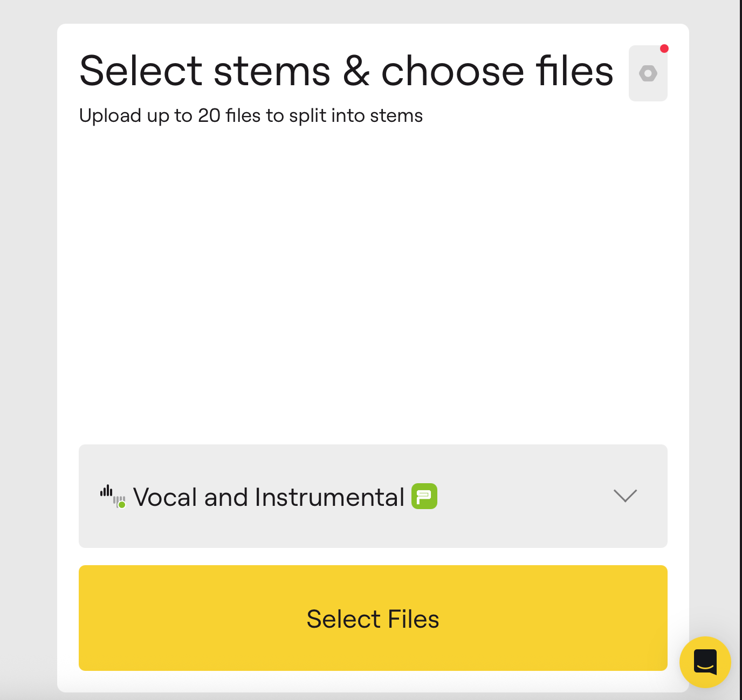
Task: Click the waveform stems icon
Action: pyautogui.click(x=112, y=496)
